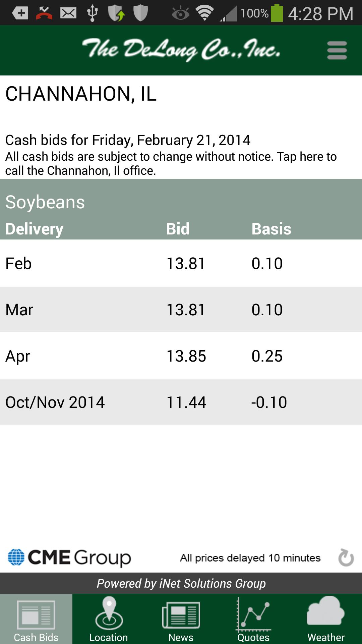362x644 pixels.
Task: Tap the CME Group logo
Action: [x=70, y=557]
